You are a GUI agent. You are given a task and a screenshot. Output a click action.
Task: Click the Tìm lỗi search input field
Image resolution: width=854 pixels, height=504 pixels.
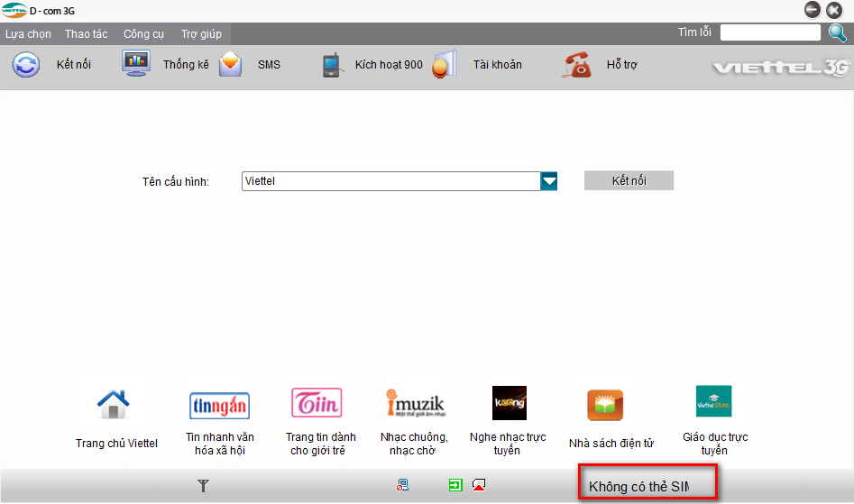coord(770,32)
